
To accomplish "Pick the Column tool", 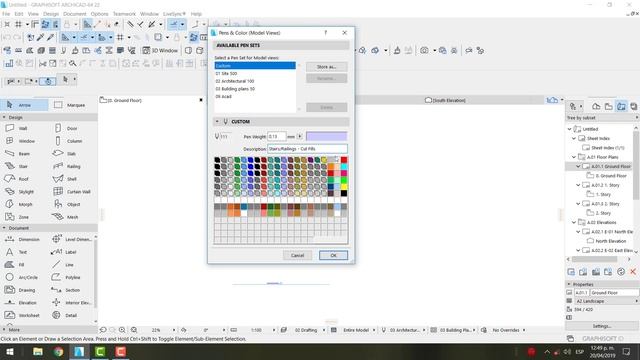I will [69, 141].
